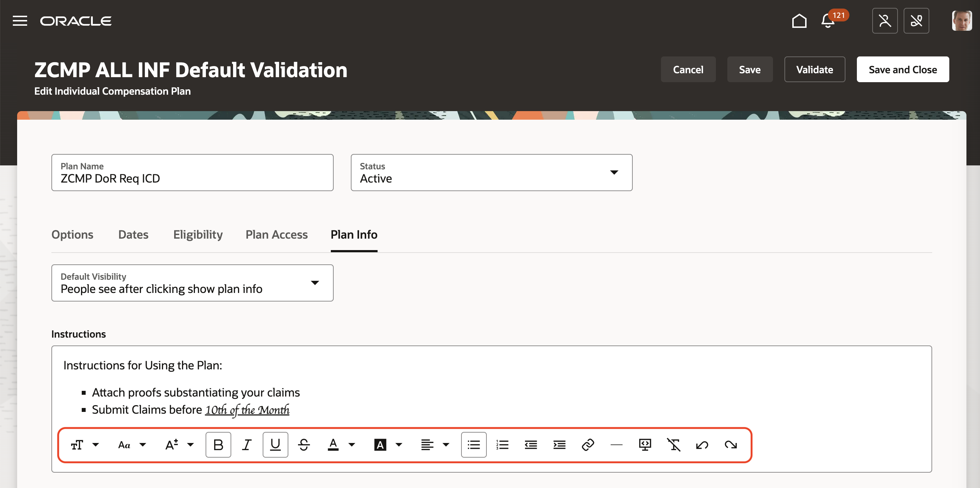
Task: Click the background highlight color icon
Action: coord(380,444)
